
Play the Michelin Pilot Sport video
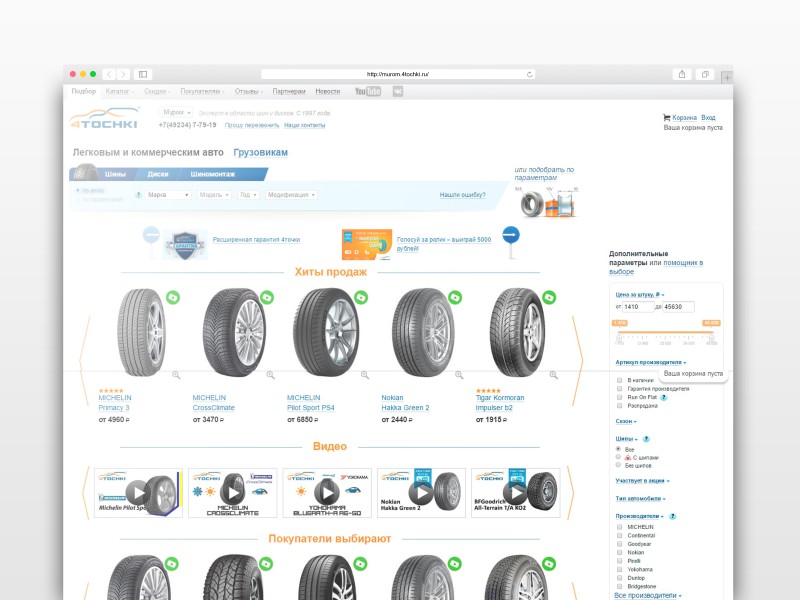point(138,493)
